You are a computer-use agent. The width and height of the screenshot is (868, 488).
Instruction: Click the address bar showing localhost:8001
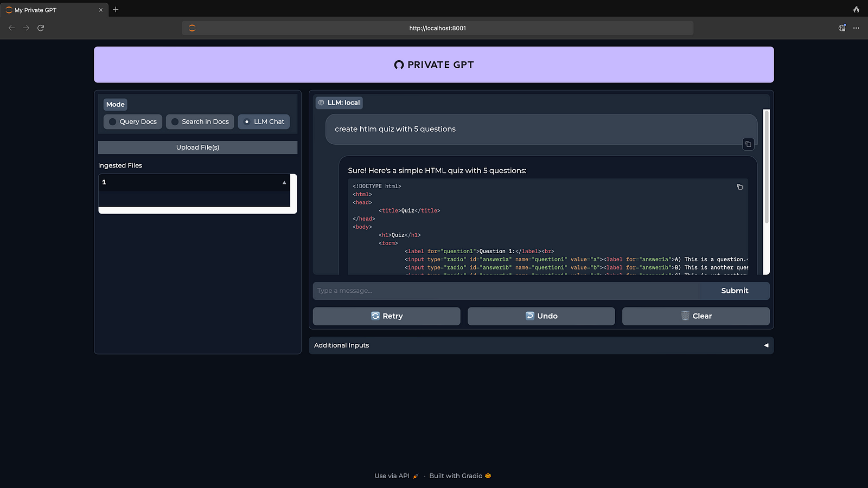(x=437, y=28)
